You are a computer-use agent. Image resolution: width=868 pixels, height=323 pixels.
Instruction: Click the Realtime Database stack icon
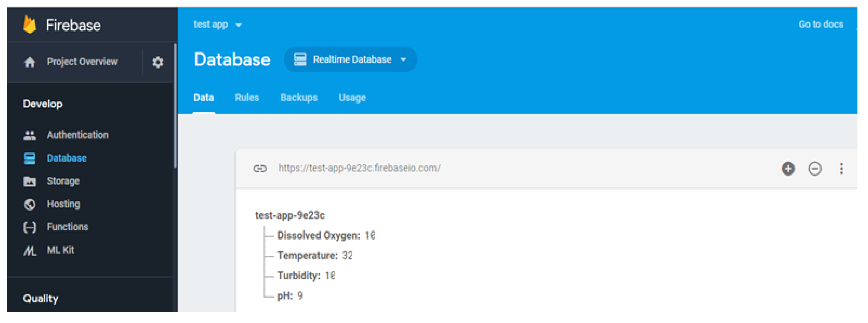pos(300,59)
